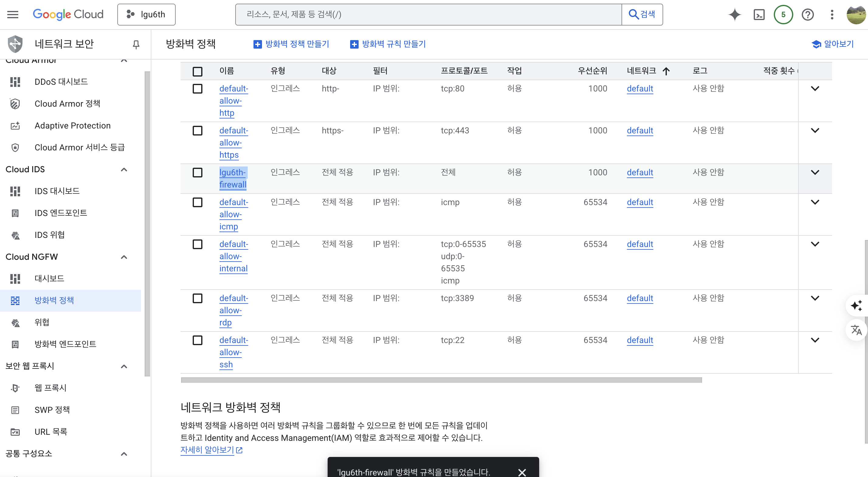Open Cloud Armor 정책 menu item
The width and height of the screenshot is (868, 477).
coord(71,103)
